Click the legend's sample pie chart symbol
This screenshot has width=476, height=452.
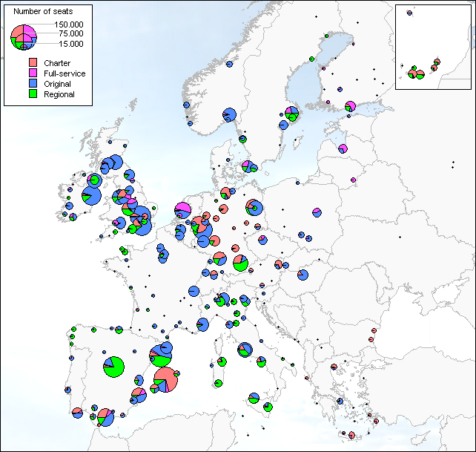[x=23, y=36]
